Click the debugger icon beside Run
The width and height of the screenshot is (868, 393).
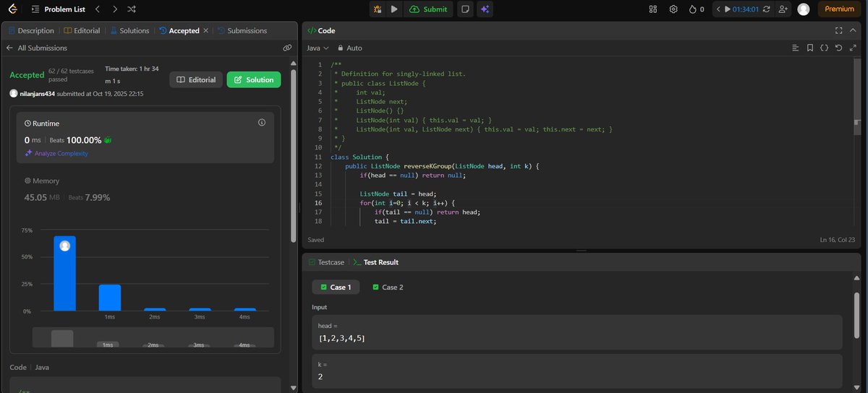pyautogui.click(x=377, y=9)
